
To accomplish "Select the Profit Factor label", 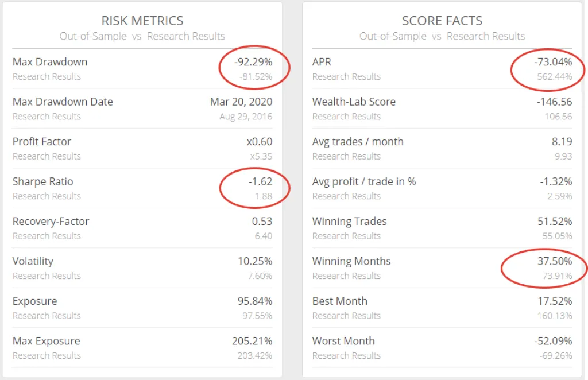I will pos(42,142).
